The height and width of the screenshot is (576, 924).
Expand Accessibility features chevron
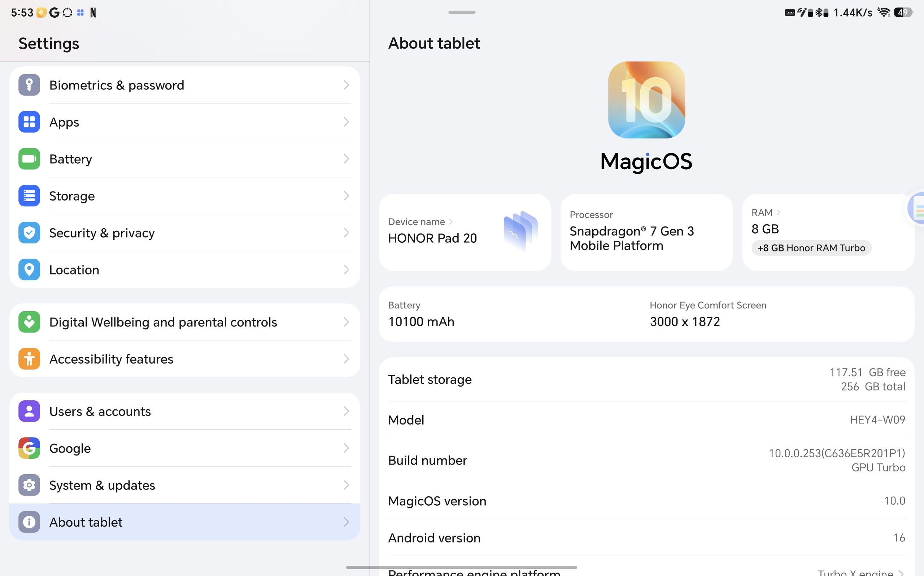click(346, 359)
